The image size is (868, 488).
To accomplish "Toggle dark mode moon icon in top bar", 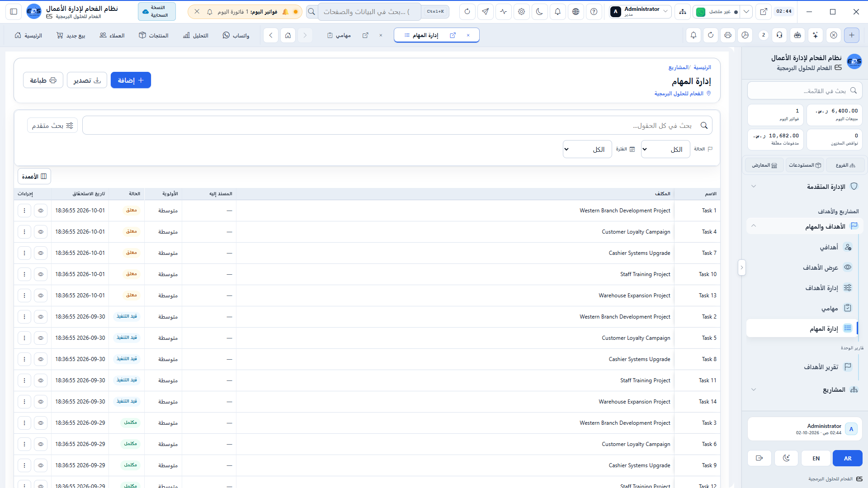I will 539,12.
